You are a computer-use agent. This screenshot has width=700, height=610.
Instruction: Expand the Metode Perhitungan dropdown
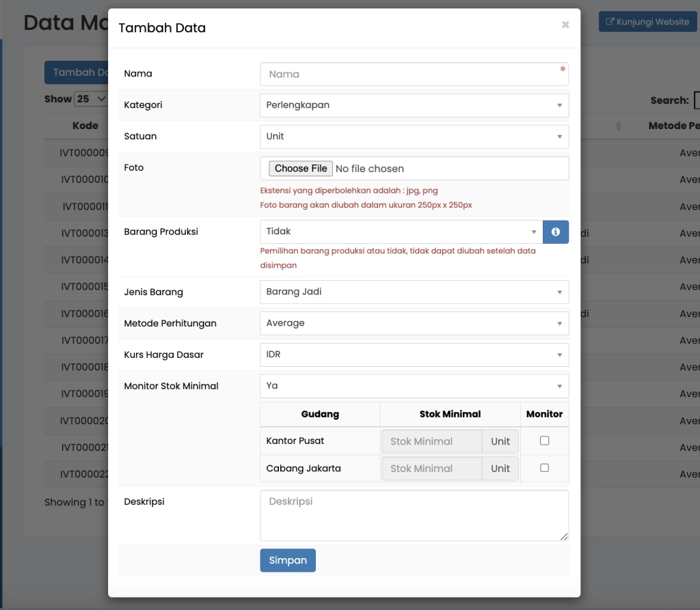point(414,324)
